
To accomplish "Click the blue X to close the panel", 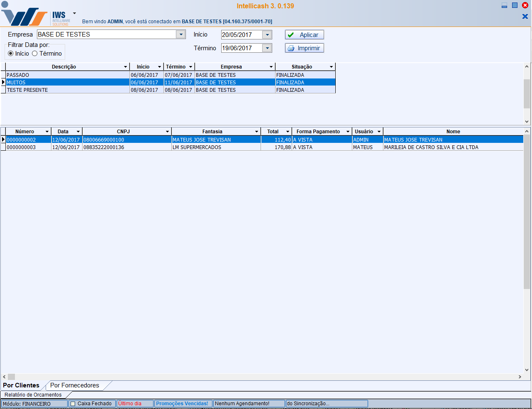I will pyautogui.click(x=525, y=17).
